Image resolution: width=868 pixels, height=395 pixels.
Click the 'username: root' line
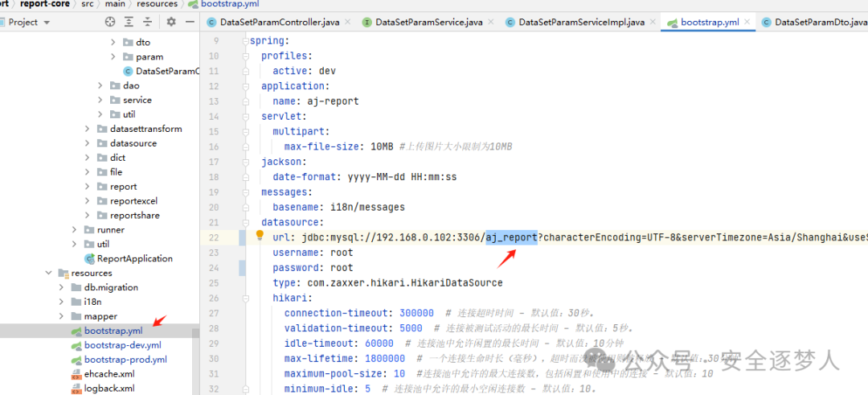313,253
